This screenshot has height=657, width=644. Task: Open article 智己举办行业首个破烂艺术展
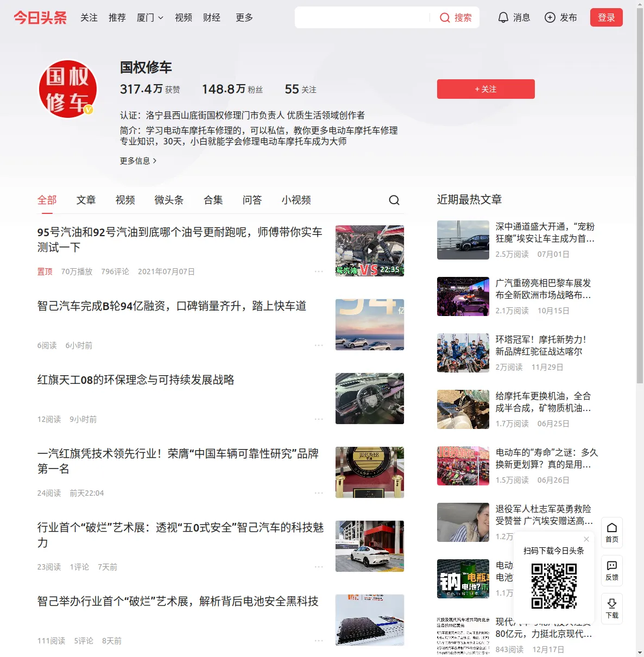point(178,601)
